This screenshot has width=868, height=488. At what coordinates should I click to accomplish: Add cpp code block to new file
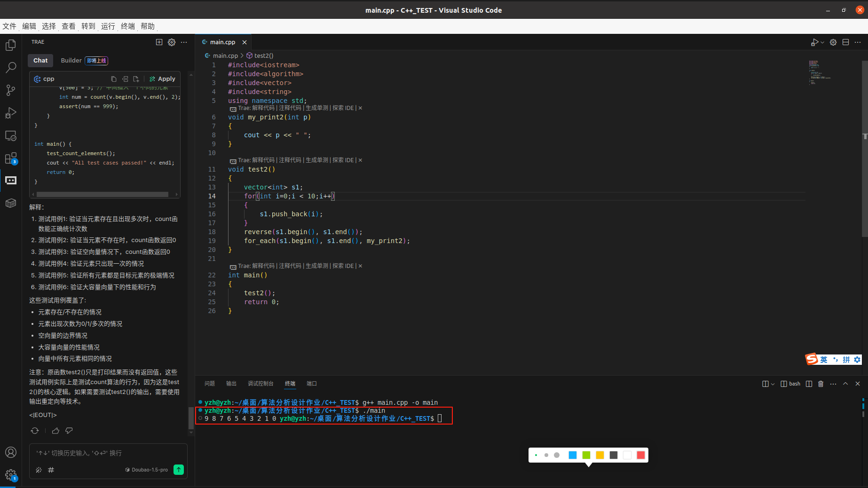point(136,79)
